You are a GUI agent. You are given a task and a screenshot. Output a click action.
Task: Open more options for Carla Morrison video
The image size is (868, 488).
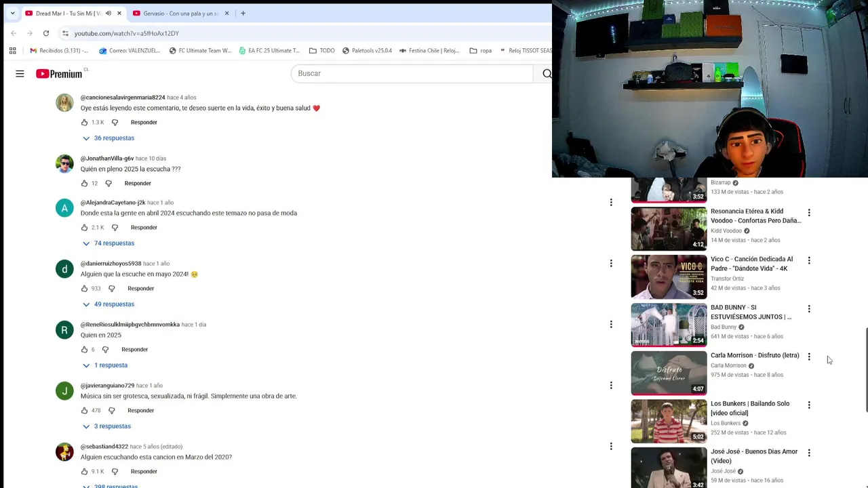tap(809, 357)
